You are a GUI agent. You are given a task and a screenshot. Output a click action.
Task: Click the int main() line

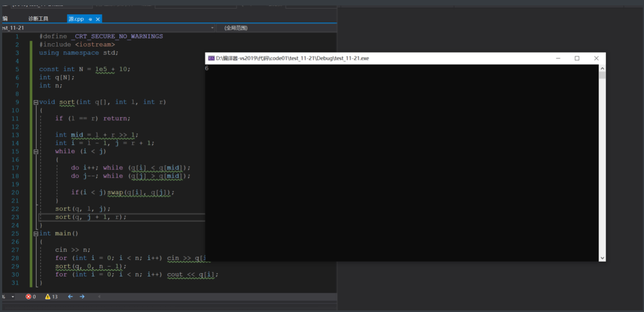(58, 233)
